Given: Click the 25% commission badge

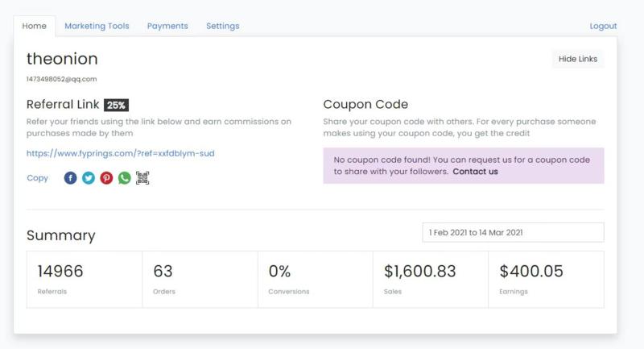Looking at the screenshot, I should click(116, 105).
